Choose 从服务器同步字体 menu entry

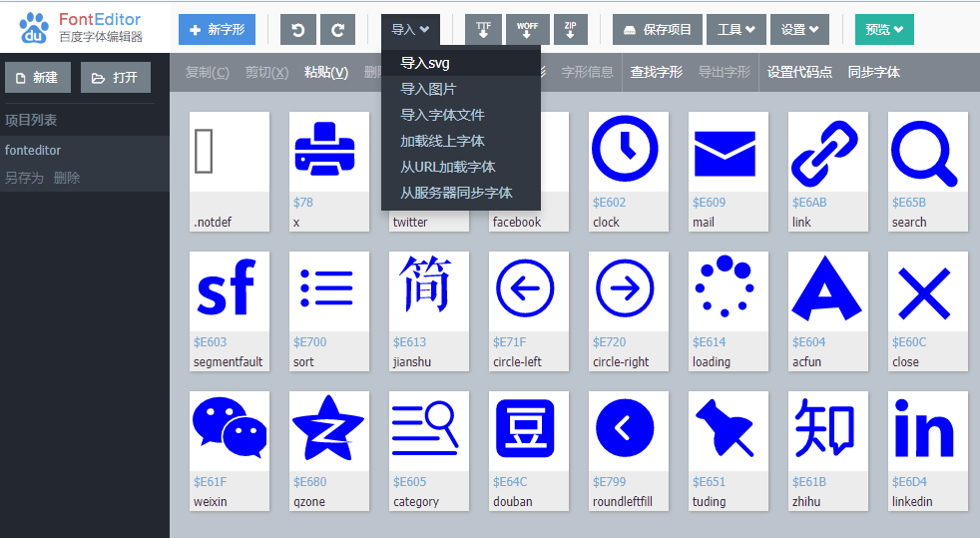point(461,193)
